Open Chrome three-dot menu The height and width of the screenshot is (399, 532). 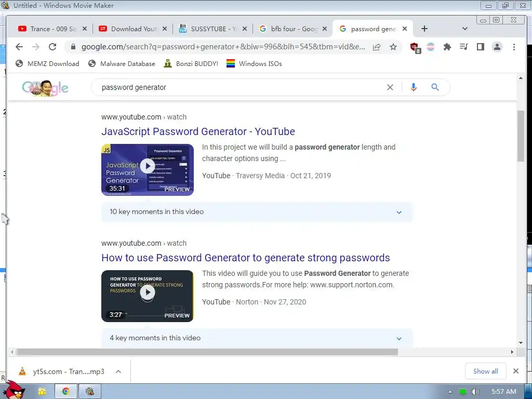(x=514, y=47)
